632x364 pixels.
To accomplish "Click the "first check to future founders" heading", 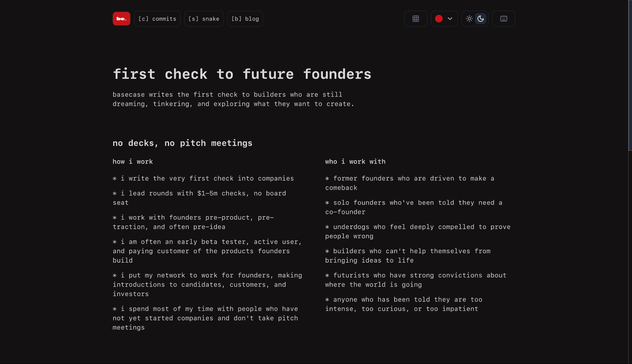I will (242, 74).
